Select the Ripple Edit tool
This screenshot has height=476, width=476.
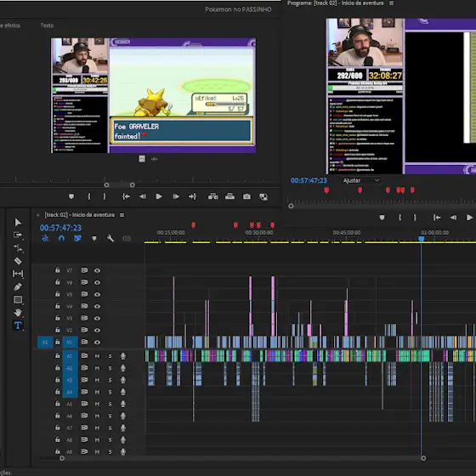point(18,248)
